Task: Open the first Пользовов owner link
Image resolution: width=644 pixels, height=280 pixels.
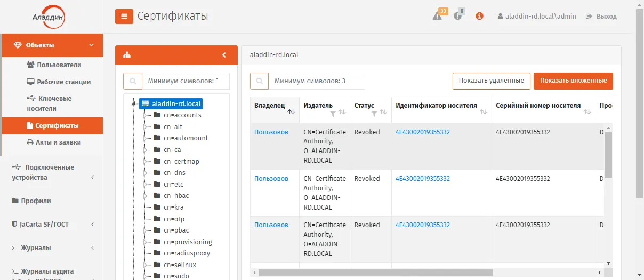Action: click(x=271, y=132)
